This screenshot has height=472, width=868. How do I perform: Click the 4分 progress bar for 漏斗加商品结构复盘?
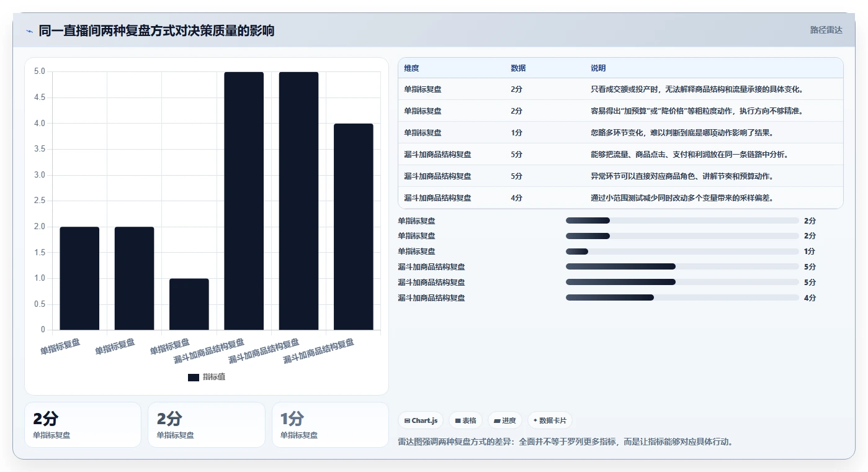tap(682, 298)
